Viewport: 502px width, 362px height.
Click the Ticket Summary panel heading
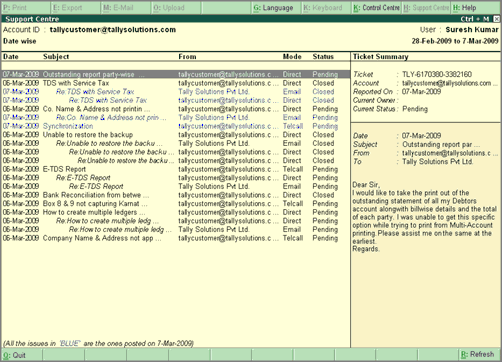(x=381, y=57)
